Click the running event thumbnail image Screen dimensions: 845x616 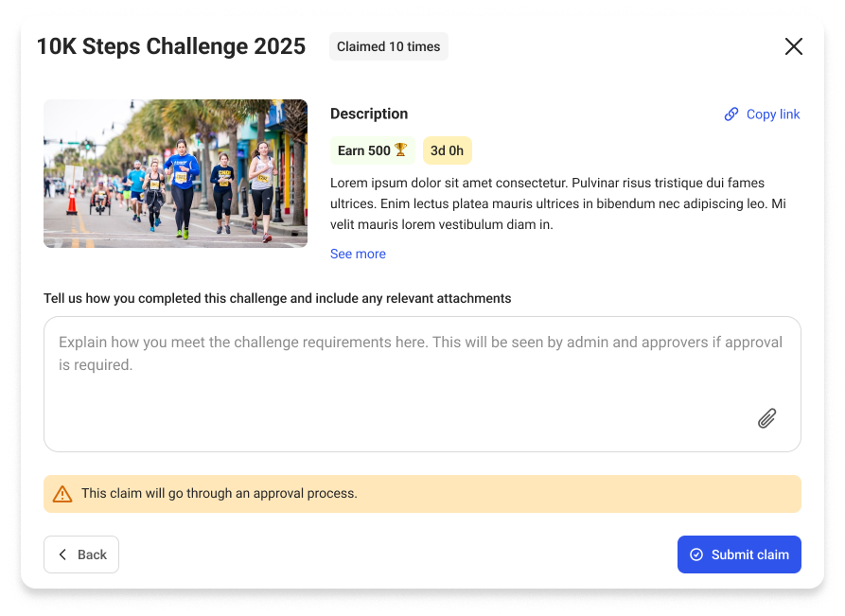coord(175,173)
